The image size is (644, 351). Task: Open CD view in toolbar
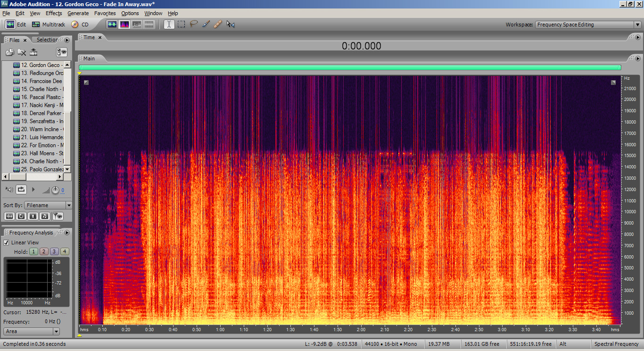click(x=80, y=25)
